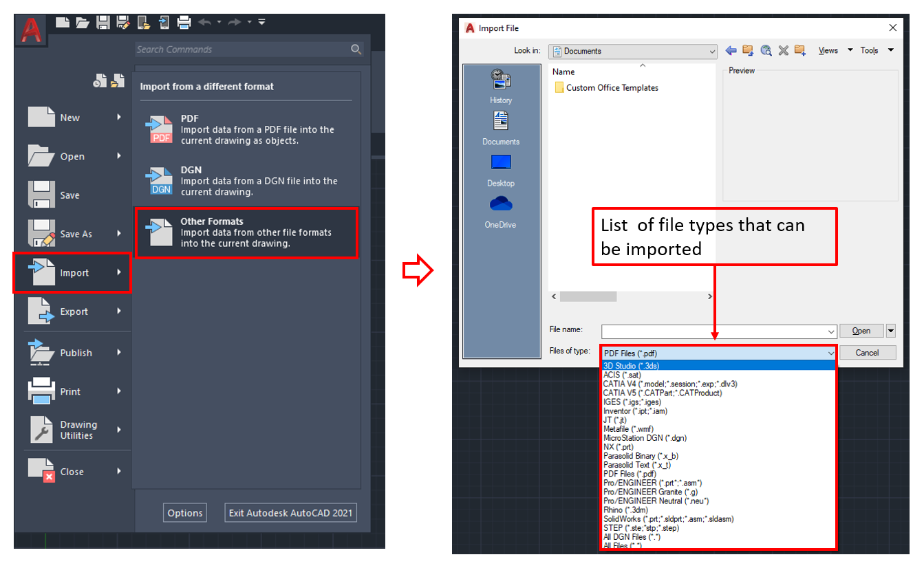Select DGN import option

click(247, 181)
